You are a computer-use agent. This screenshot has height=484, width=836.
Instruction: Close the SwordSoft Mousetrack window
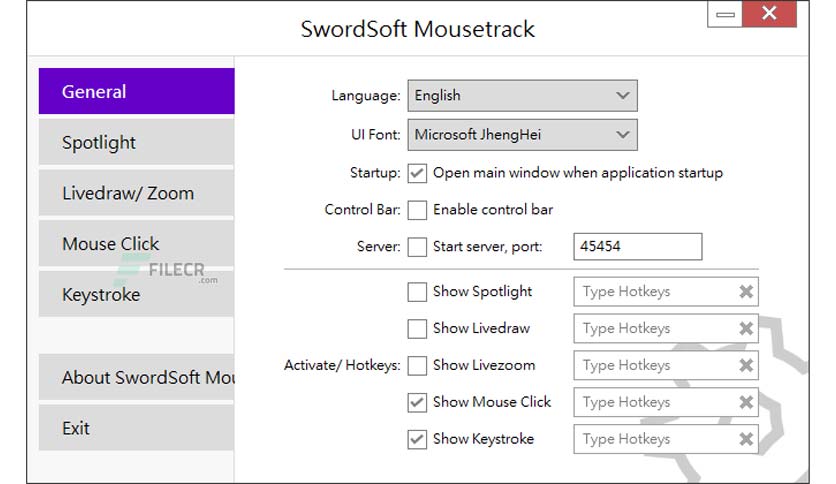tap(769, 13)
